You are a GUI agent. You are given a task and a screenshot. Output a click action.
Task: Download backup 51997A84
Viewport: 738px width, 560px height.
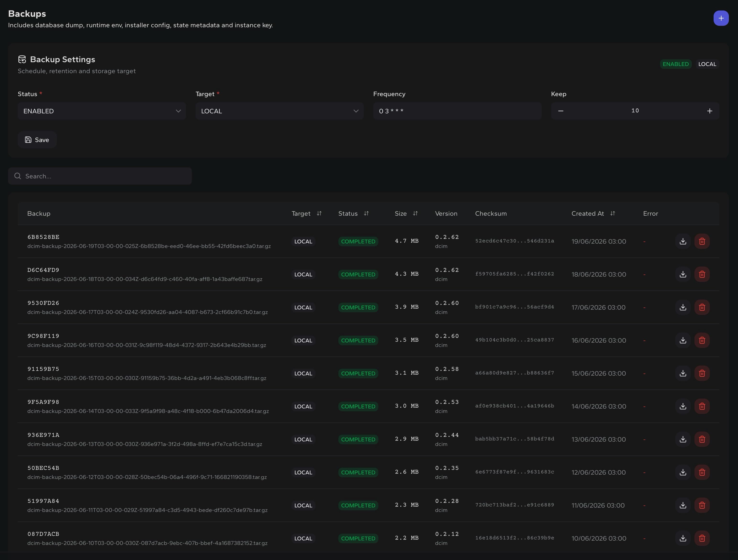point(683,505)
